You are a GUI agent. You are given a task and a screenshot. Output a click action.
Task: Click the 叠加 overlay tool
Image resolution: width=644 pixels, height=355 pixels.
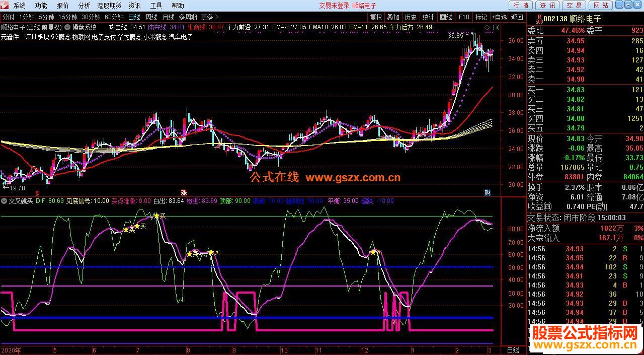(393, 17)
